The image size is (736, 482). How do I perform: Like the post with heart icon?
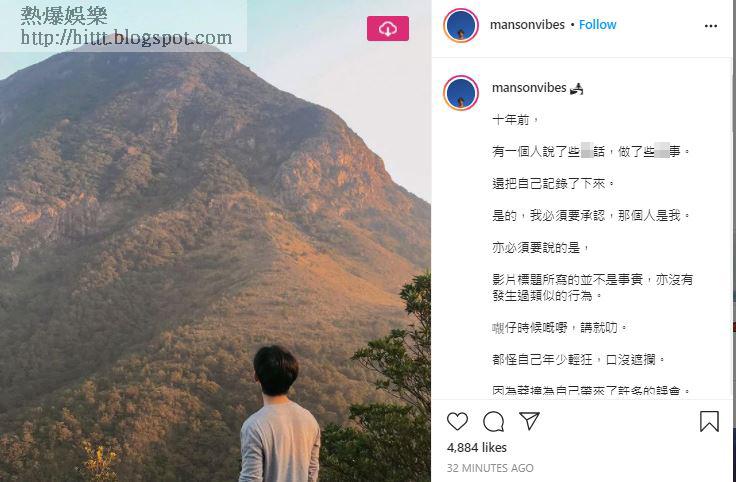click(x=457, y=421)
